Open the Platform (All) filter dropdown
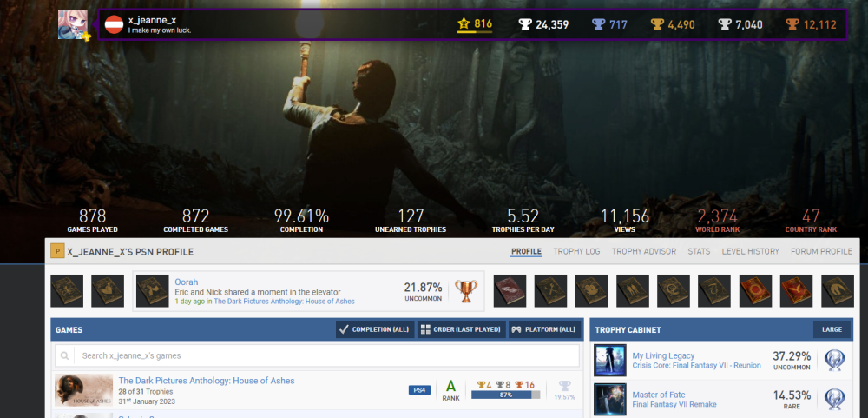Screen dimensions: 868x418 click(543, 329)
